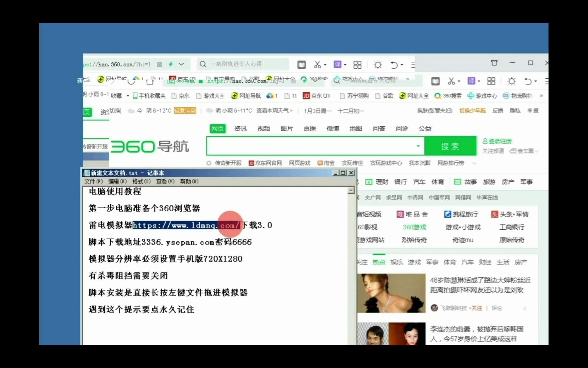Screen dimensions: 588x368
Task: Open the dropdown arrow next to the upper scissors icon
Action: pos(325,65)
